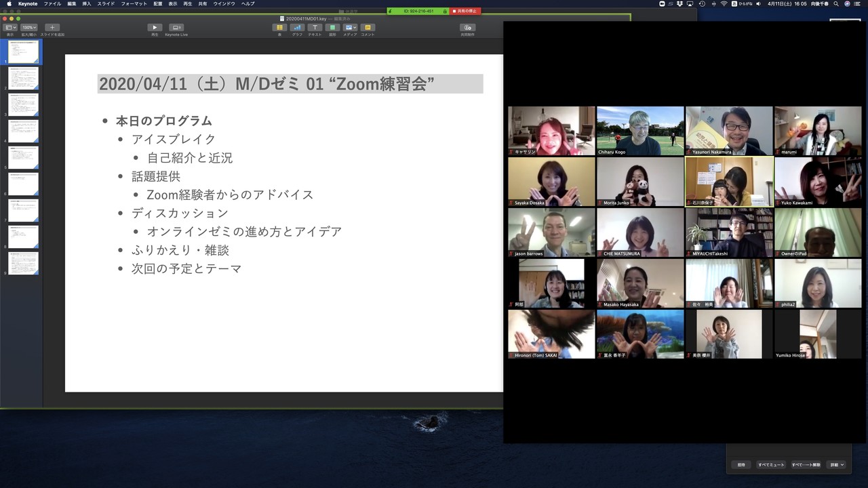Viewport: 868px width, 488px height.
Task: Open the ファイル menu
Action: [52, 3]
